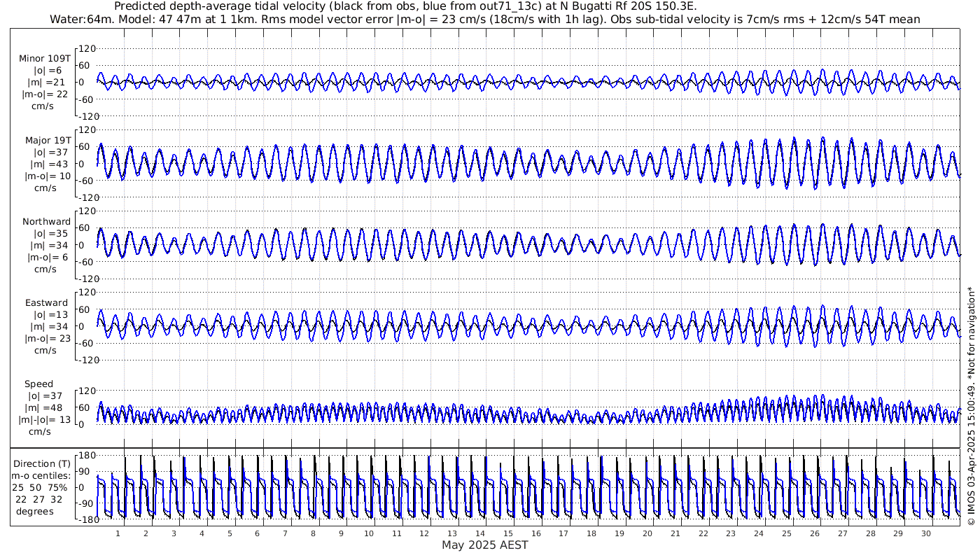Click "|m| =34" under the Northward label

point(48,246)
